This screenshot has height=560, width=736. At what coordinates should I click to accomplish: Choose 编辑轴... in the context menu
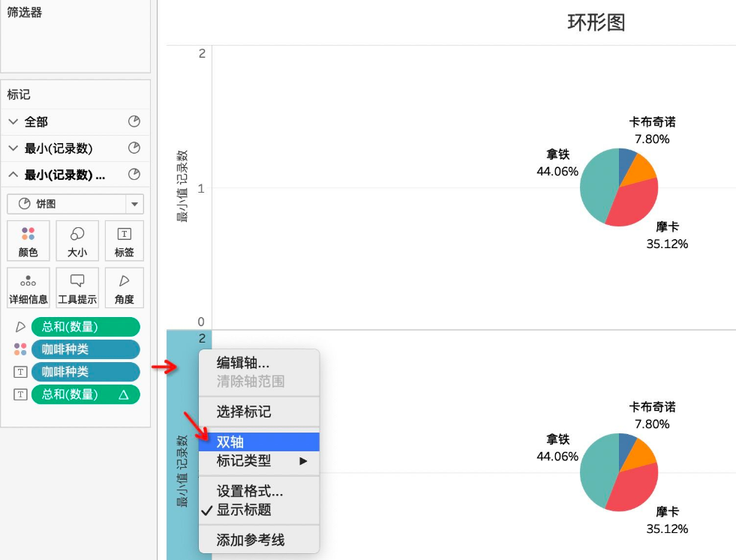242,363
